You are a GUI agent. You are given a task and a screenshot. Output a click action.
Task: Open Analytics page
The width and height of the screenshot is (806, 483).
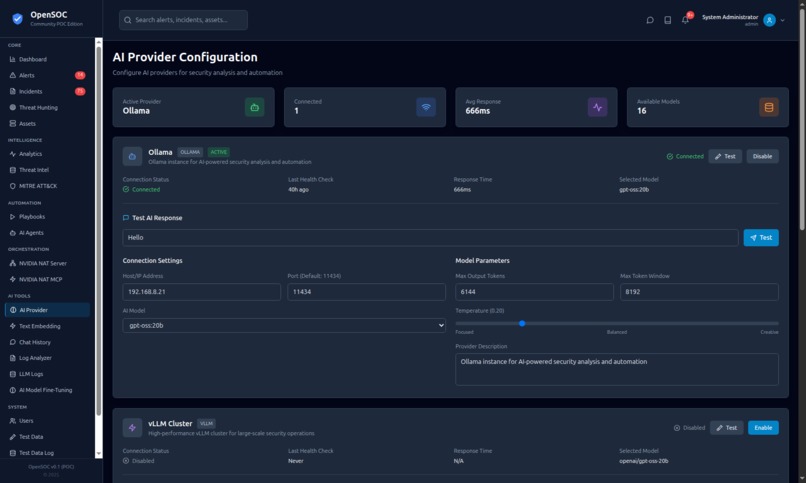coord(47,154)
